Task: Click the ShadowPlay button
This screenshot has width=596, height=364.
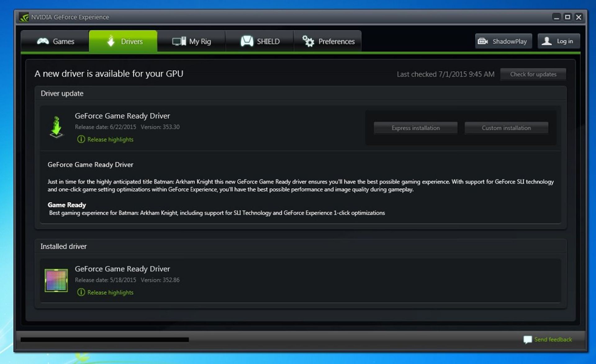Action: tap(503, 41)
